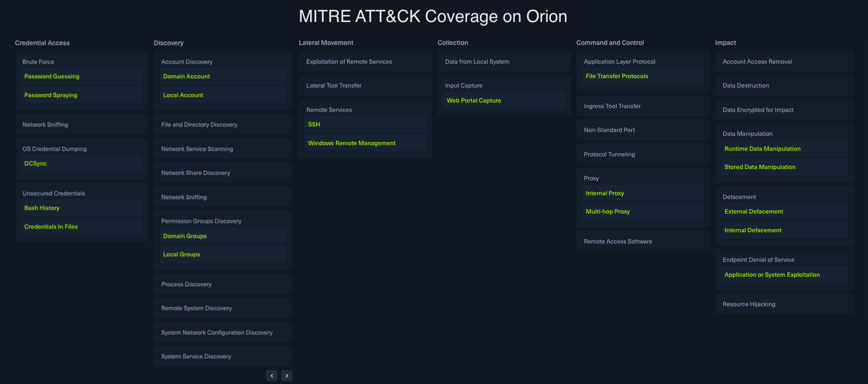Click the Windows Remote Management entry
This screenshot has width=868, height=384.
pos(352,143)
